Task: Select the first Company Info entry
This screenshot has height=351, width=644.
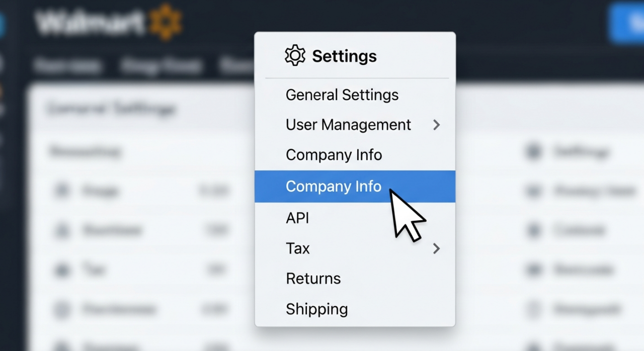Action: (x=334, y=155)
